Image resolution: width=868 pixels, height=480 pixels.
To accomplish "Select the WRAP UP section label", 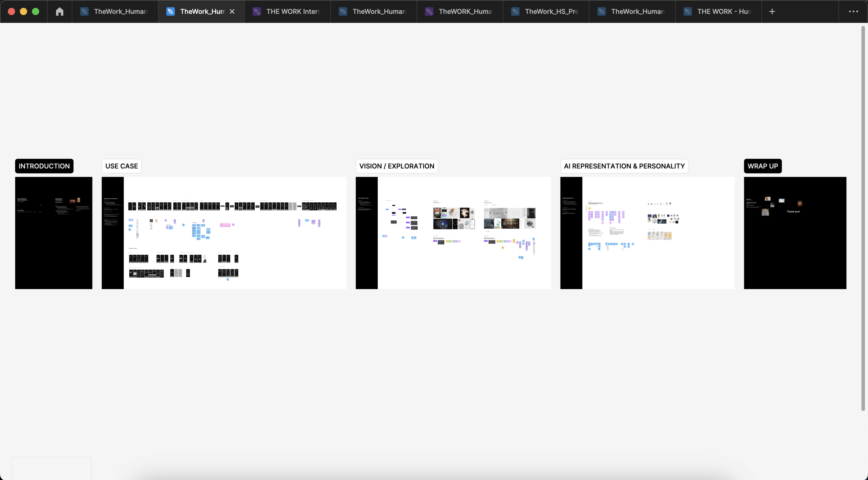I will [x=763, y=166].
